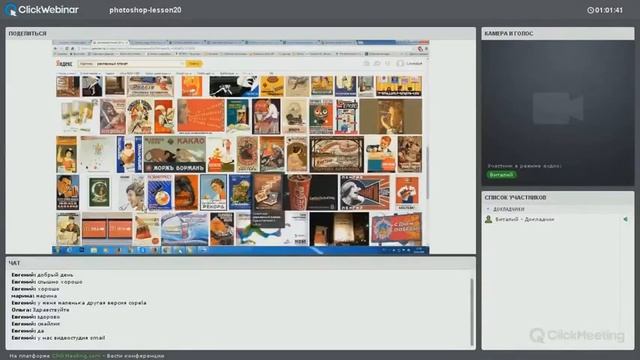Open the Windows Start button in the shared taskbar
This screenshot has width=640, height=360.
(57, 250)
